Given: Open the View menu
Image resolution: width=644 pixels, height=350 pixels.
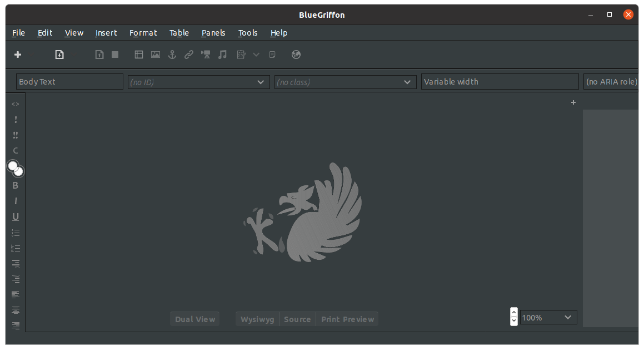Looking at the screenshot, I should tap(74, 33).
